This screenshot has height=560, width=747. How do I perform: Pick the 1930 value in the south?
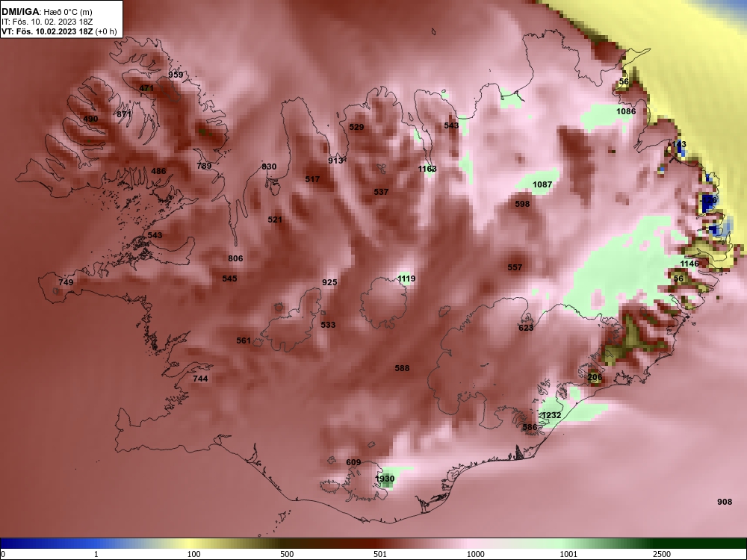385,479
